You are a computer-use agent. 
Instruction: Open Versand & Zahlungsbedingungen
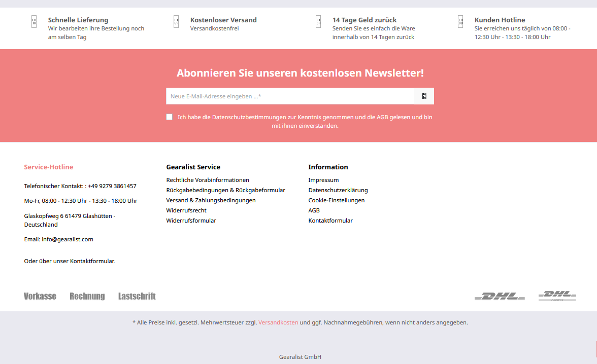click(211, 200)
